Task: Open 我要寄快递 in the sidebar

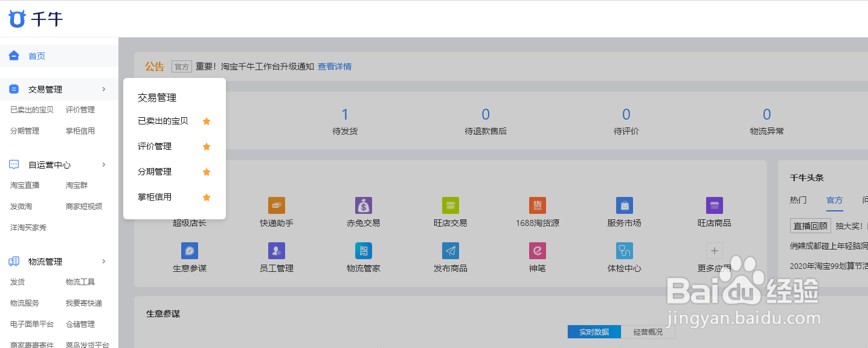Action: coord(84,303)
